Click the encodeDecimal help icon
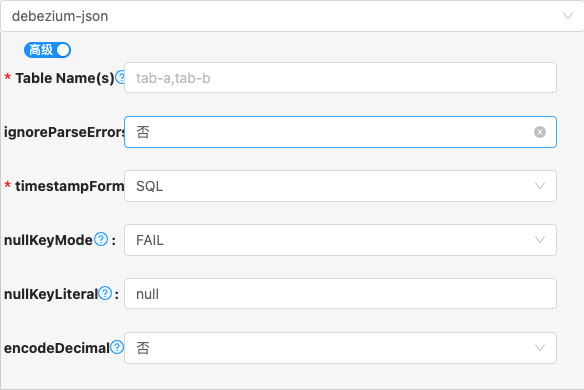 click(117, 348)
